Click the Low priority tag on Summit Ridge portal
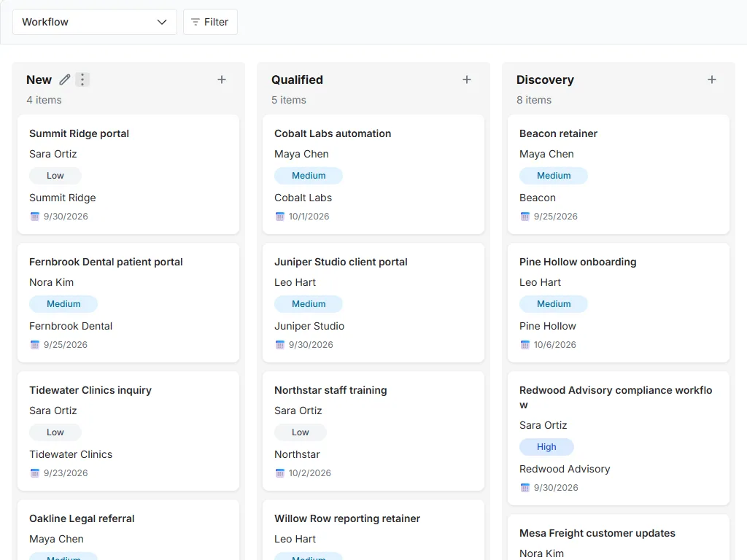Screen dimensions: 747x560 pos(55,176)
